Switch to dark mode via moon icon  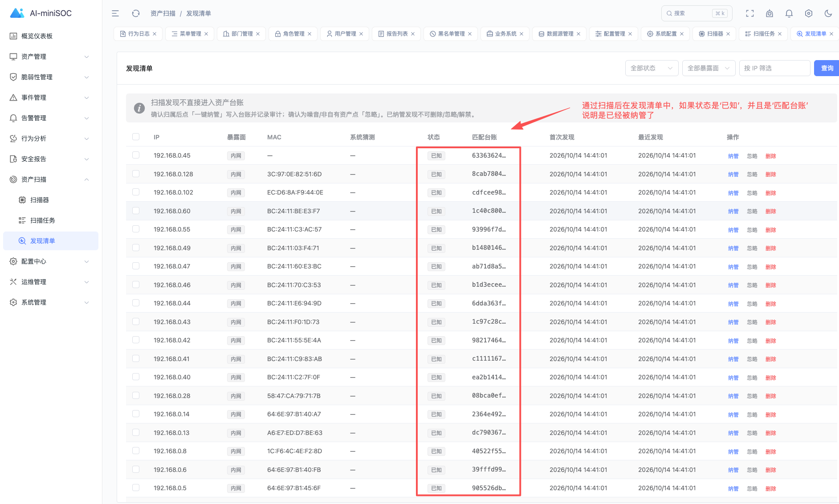click(828, 13)
